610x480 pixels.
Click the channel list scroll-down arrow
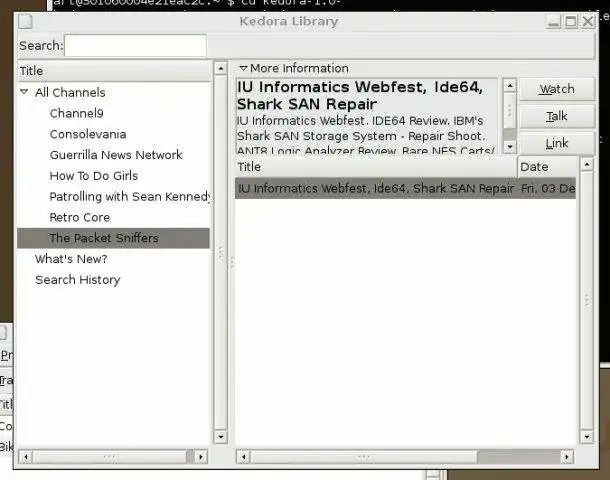(221, 437)
